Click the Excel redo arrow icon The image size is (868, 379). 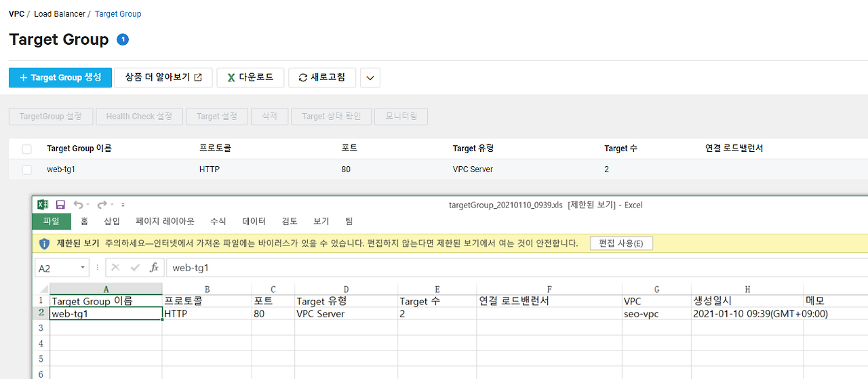coord(102,205)
